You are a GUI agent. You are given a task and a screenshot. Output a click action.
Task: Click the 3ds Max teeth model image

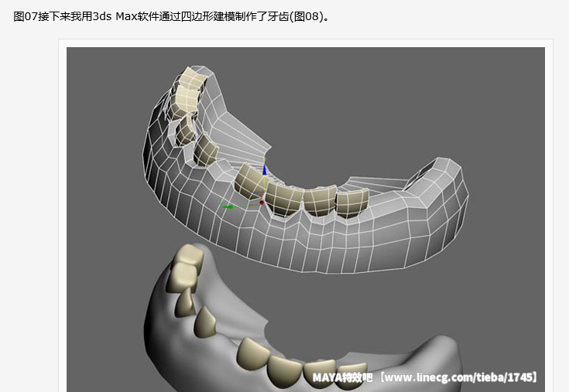306,220
